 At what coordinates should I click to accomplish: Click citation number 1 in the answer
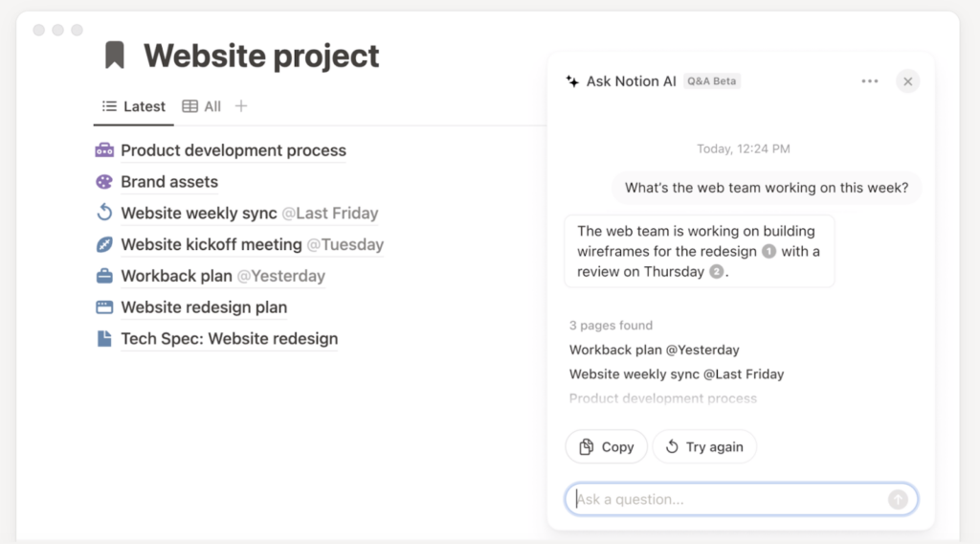pyautogui.click(x=768, y=251)
